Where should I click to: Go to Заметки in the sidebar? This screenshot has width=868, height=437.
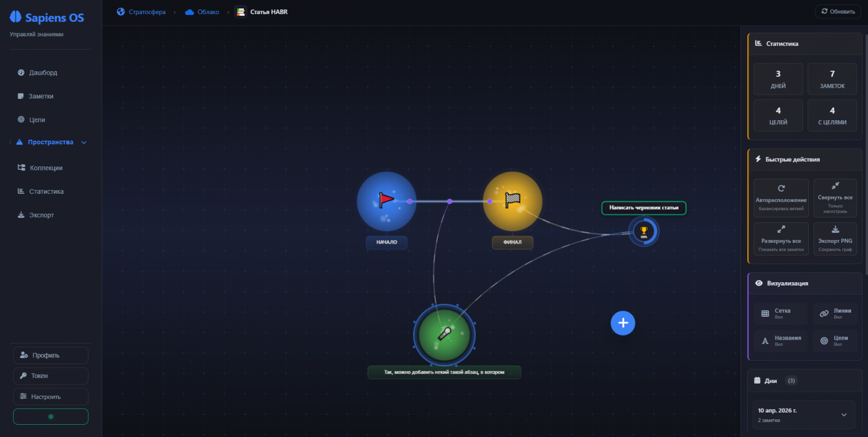pos(41,96)
